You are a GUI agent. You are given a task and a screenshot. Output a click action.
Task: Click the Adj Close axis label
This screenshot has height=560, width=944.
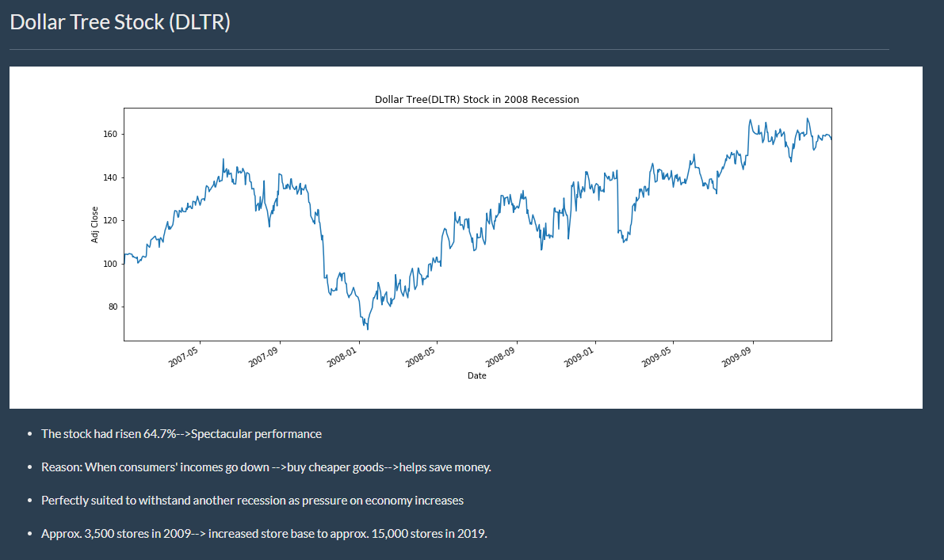click(x=94, y=225)
